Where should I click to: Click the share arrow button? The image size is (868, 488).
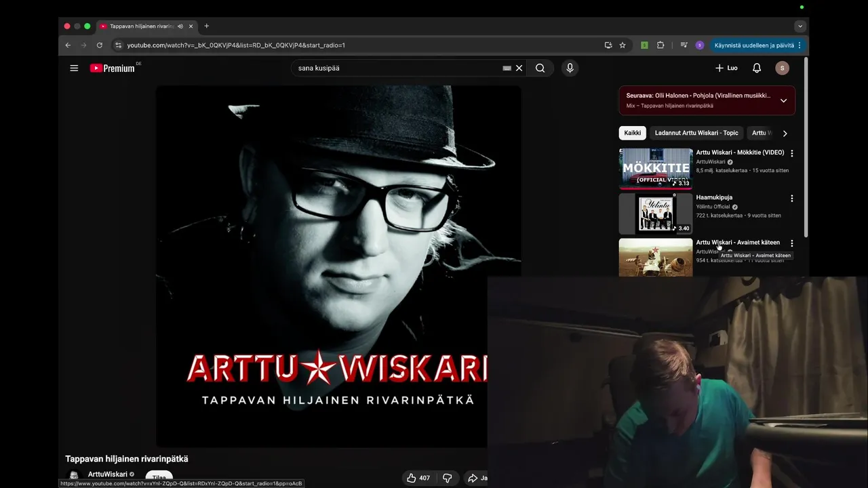[x=477, y=478]
